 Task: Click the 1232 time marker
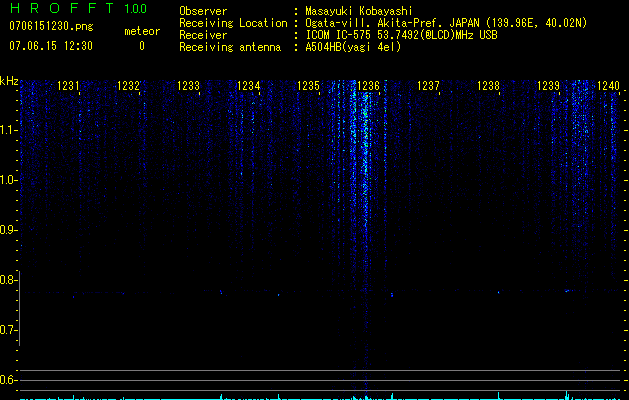pos(128,86)
